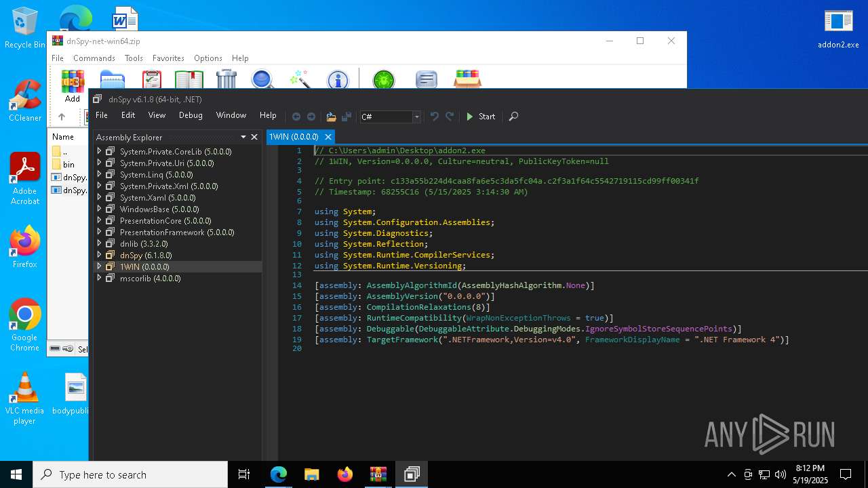Screen dimensions: 868x488
Task: Click Windows Start button
Action: pos(16,474)
